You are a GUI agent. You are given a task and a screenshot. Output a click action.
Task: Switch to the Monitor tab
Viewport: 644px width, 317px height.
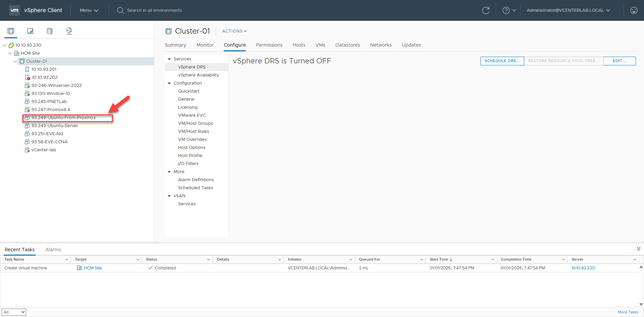[x=205, y=45]
